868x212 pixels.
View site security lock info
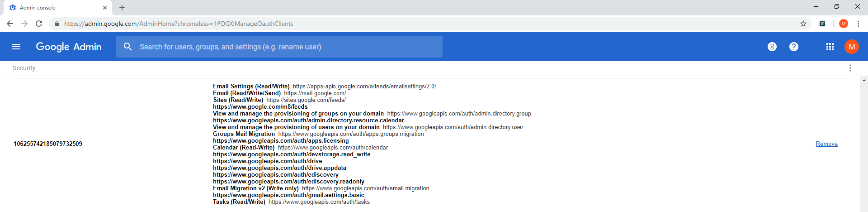click(57, 24)
